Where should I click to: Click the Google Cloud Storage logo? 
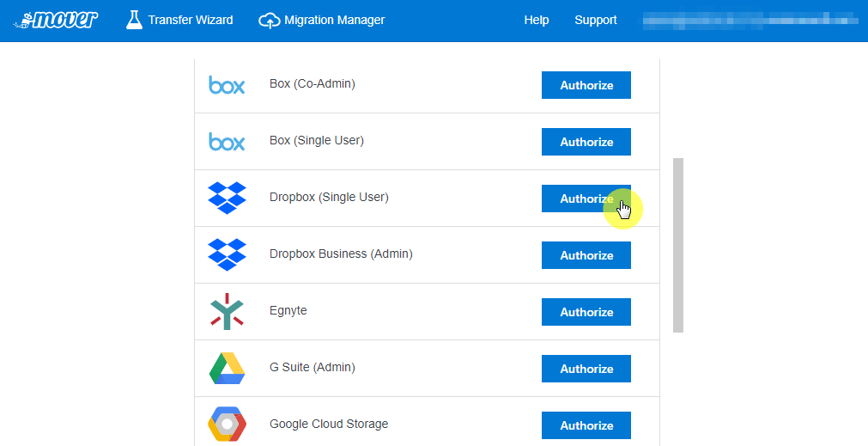click(227, 425)
